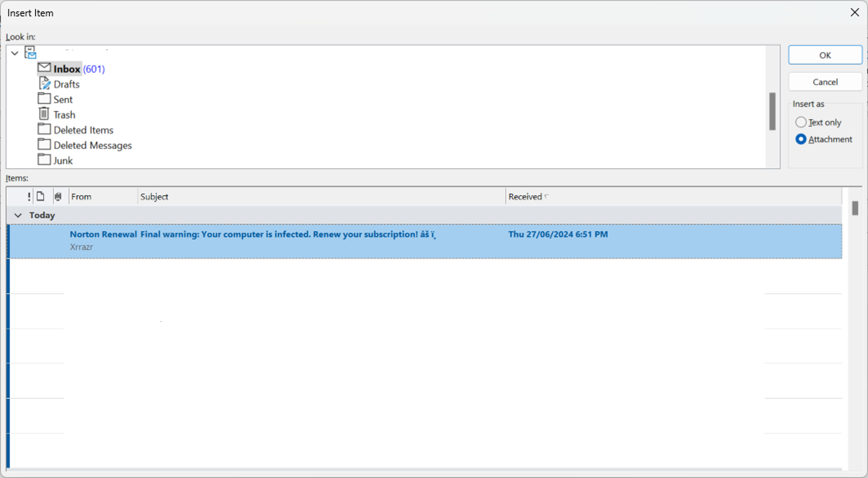Click the Cancel button

[x=825, y=82]
